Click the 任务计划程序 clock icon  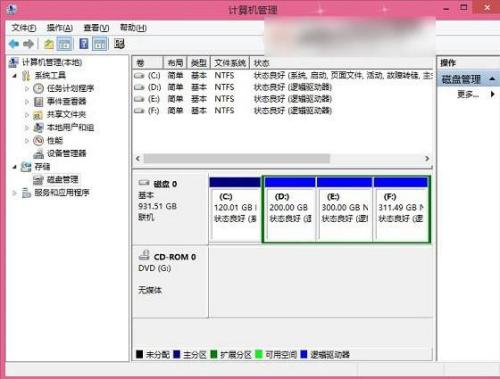point(38,88)
